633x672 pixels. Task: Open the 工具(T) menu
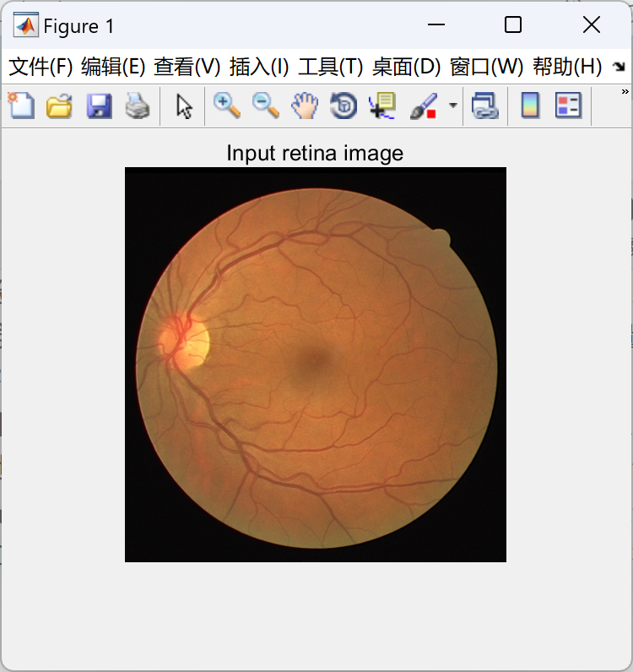pyautogui.click(x=331, y=67)
